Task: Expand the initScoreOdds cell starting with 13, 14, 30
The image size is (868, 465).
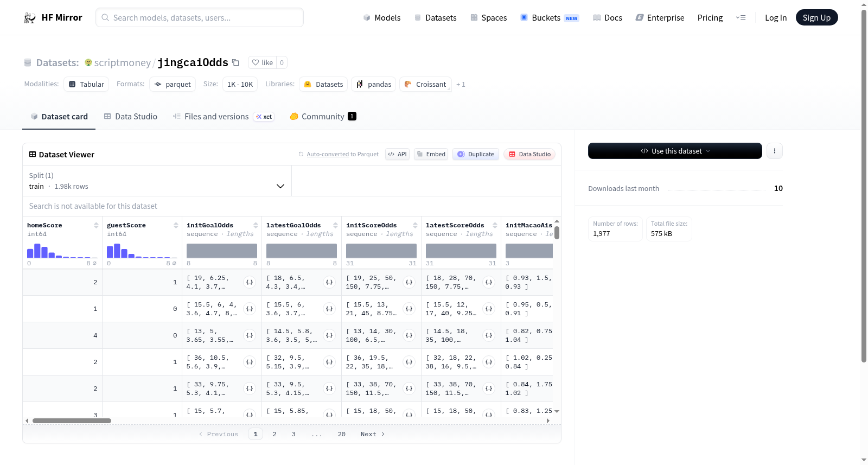Action: [409, 335]
